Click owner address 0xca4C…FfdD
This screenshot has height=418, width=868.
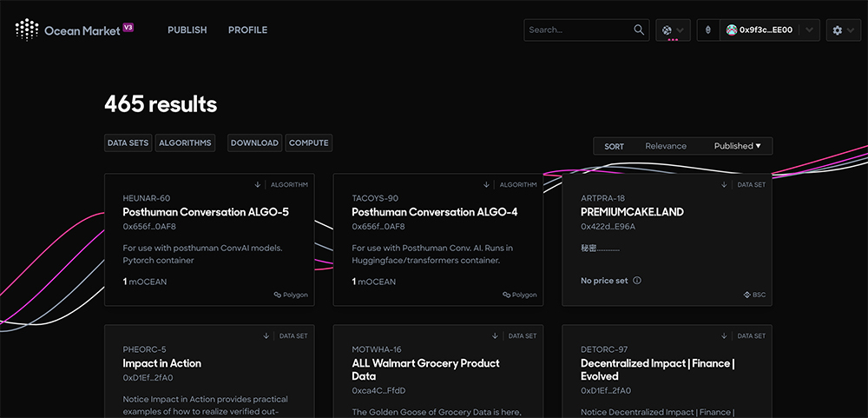click(x=378, y=390)
